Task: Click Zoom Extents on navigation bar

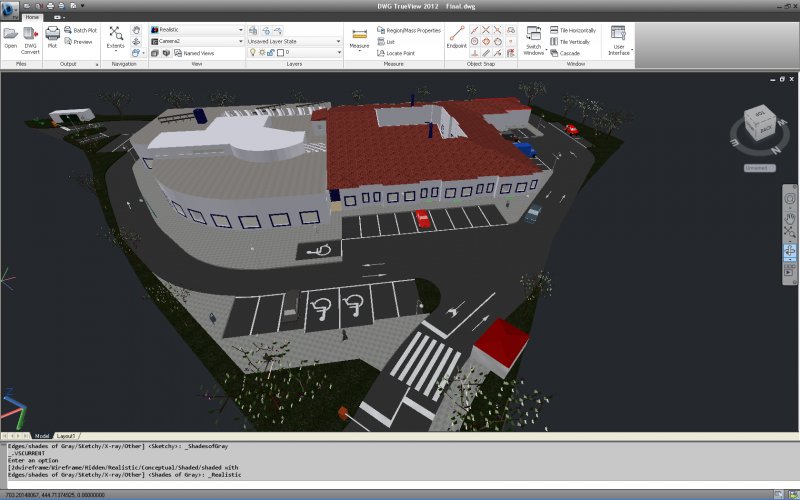Action: (x=789, y=233)
